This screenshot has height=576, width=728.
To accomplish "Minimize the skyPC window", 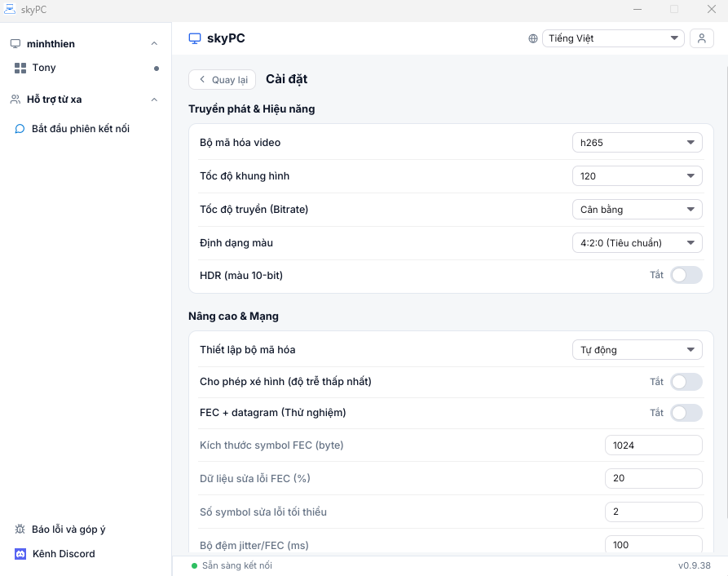I will pos(638,9).
